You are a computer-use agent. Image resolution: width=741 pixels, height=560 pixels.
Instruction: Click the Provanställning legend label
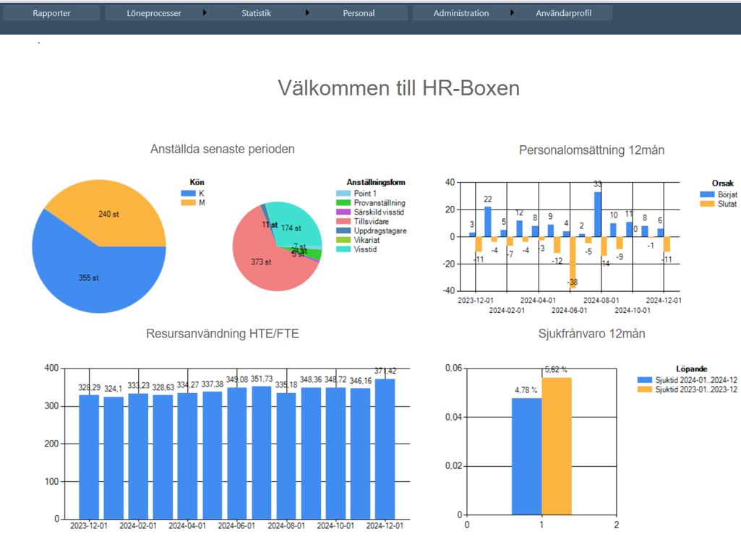tap(380, 203)
